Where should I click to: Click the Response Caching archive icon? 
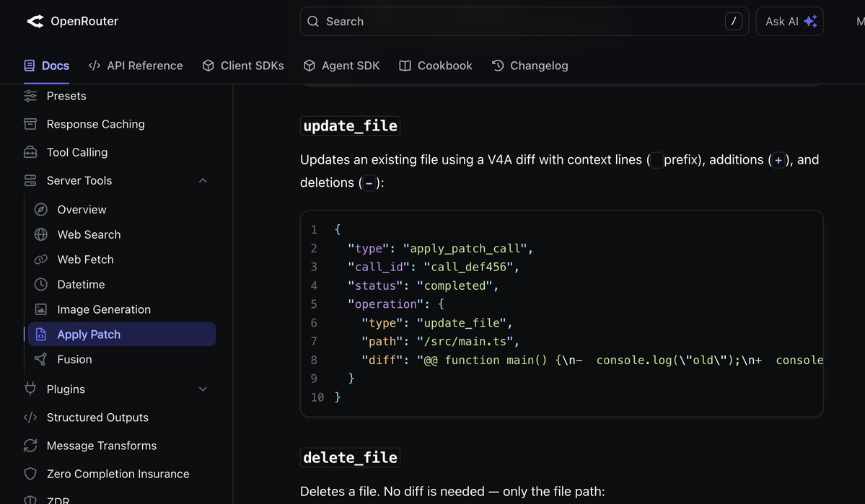30,124
